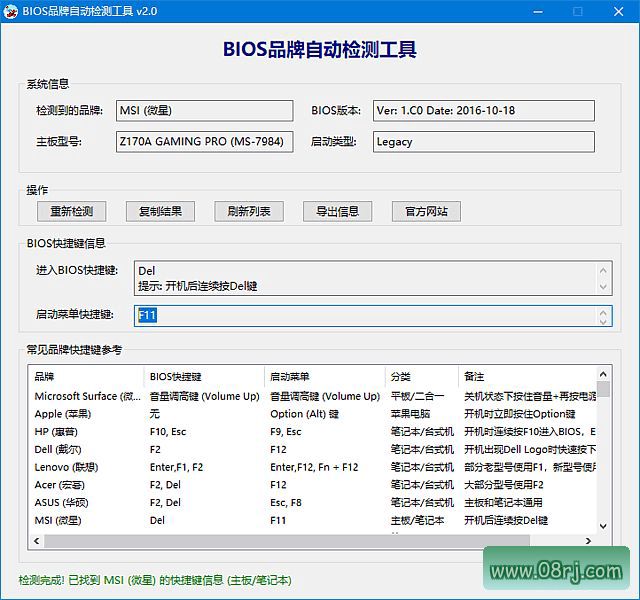Click the BIOS版本 field showing Ver: 1.C0
Viewport: 640px width, 600px height.
coord(484,111)
